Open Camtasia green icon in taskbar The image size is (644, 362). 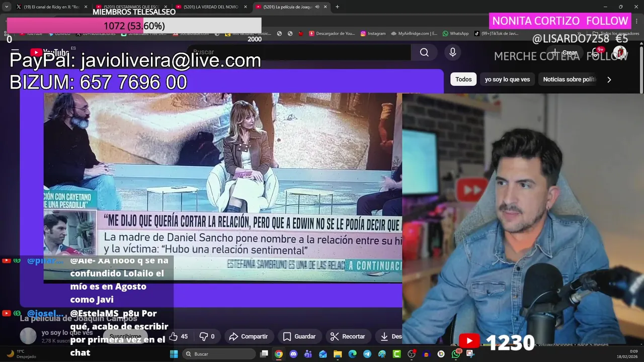pos(396,354)
